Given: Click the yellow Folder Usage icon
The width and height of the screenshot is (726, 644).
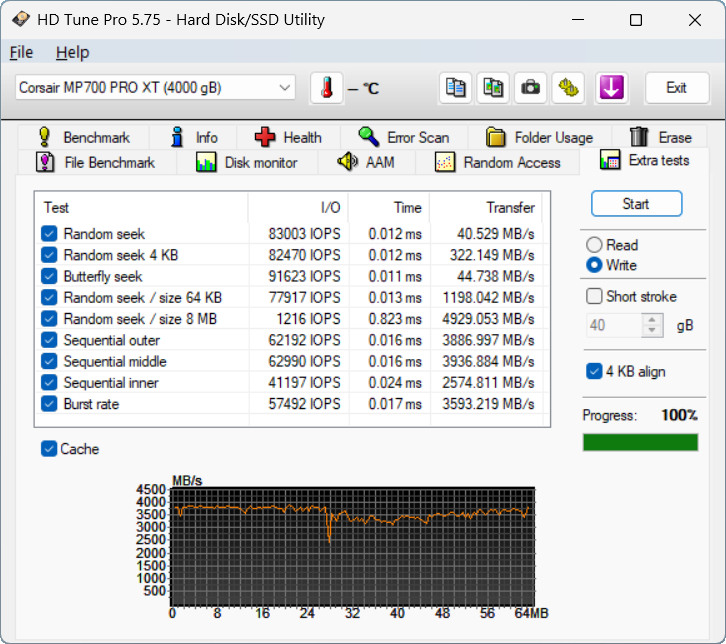Looking at the screenshot, I should click(x=495, y=138).
